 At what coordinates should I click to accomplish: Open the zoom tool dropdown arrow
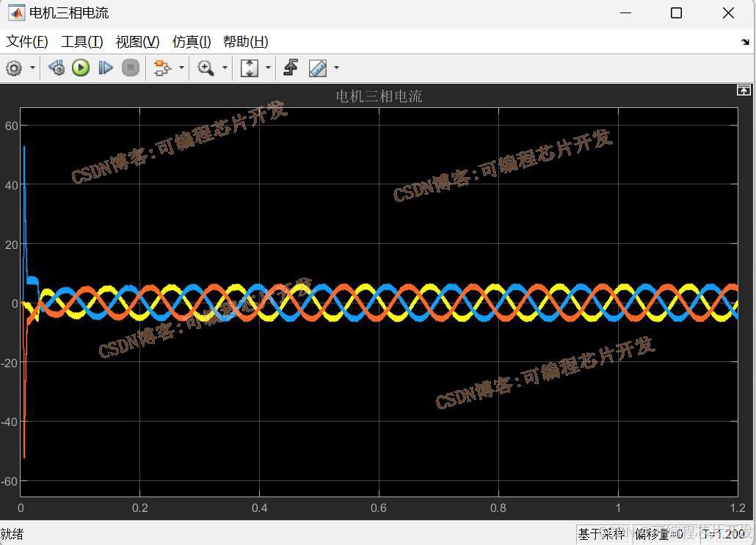[x=225, y=68]
